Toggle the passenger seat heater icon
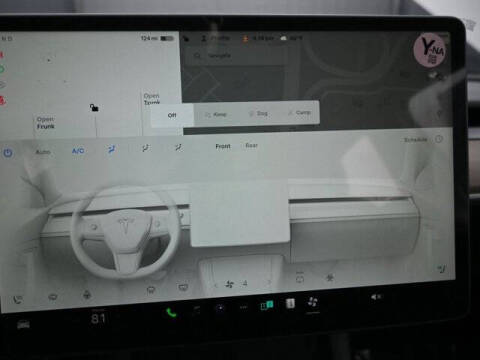 tap(442, 269)
